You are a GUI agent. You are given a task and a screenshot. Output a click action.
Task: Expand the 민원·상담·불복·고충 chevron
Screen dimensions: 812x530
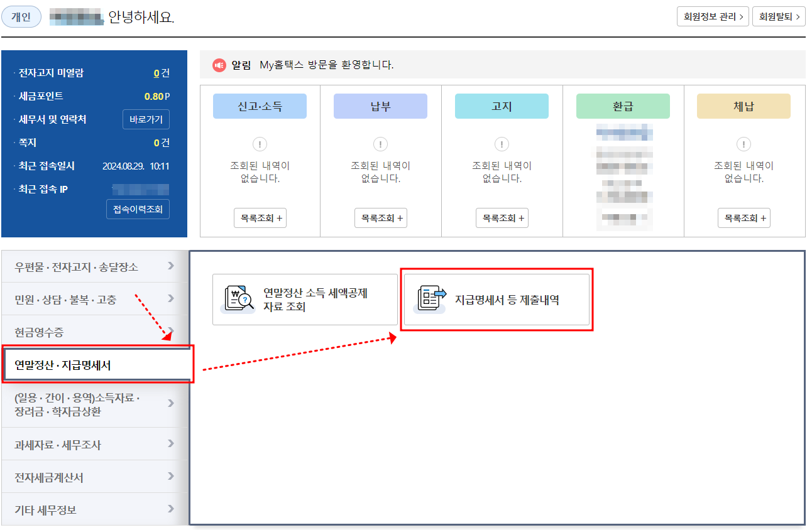171,299
